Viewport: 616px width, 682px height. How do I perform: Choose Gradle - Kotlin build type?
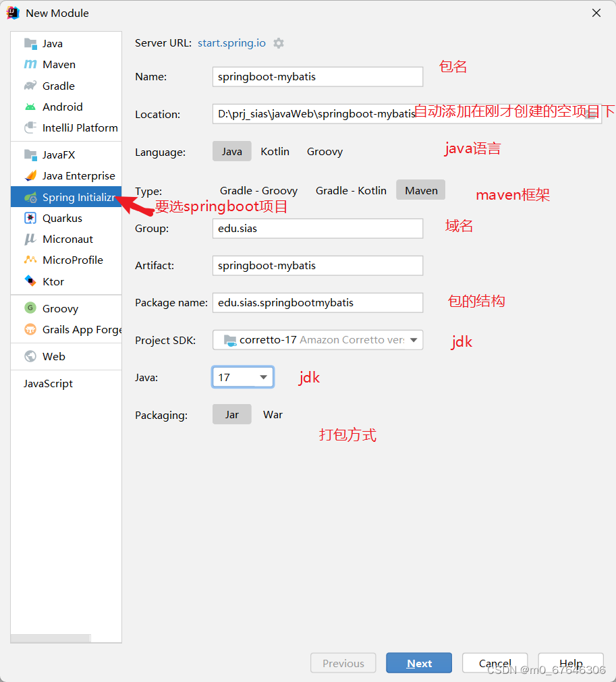(351, 190)
